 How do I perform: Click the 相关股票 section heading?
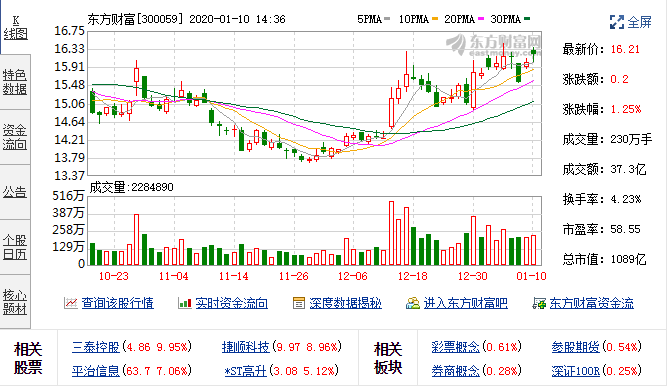click(28, 358)
